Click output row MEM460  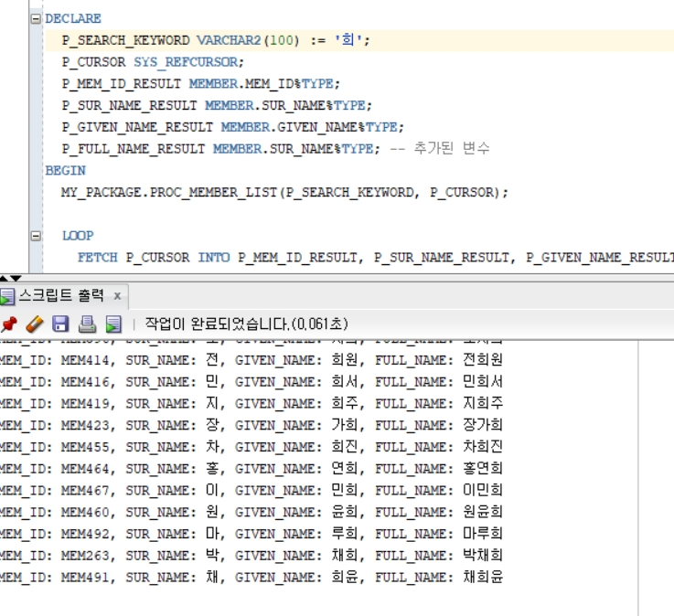[251, 512]
